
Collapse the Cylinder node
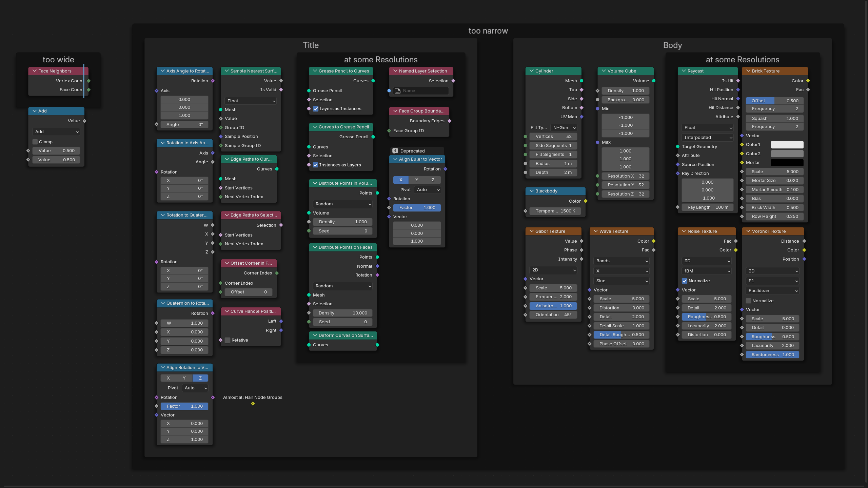(x=532, y=71)
